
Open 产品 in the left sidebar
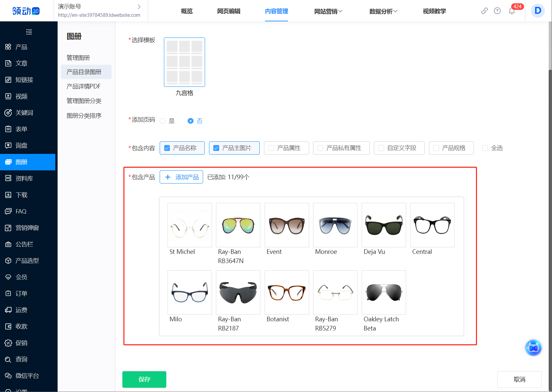tap(21, 47)
